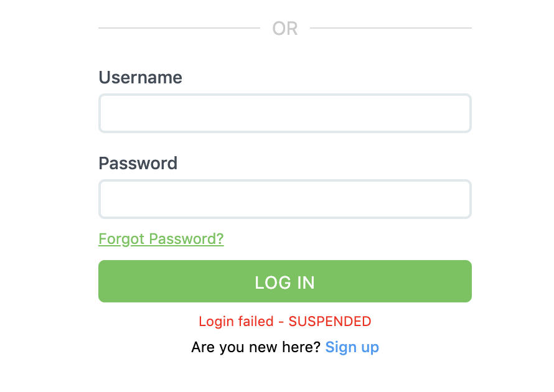Select the Password label text
The image size is (554, 392).
click(x=138, y=163)
